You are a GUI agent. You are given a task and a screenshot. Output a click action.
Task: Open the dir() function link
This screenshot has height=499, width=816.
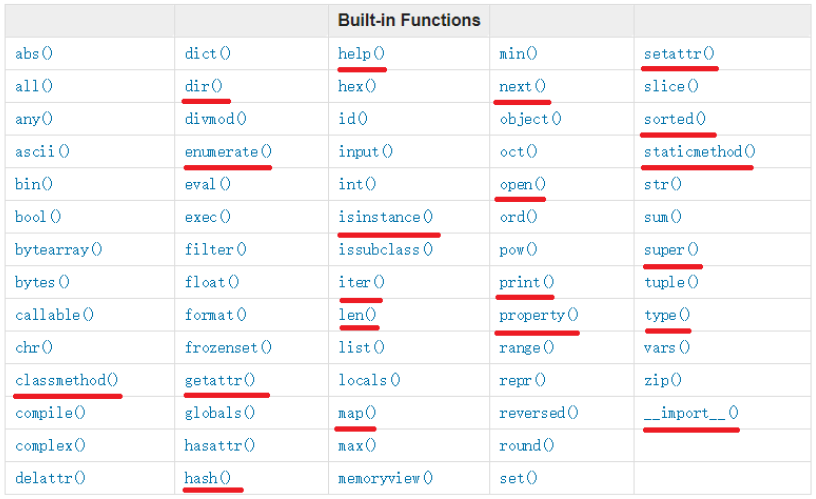click(x=204, y=86)
